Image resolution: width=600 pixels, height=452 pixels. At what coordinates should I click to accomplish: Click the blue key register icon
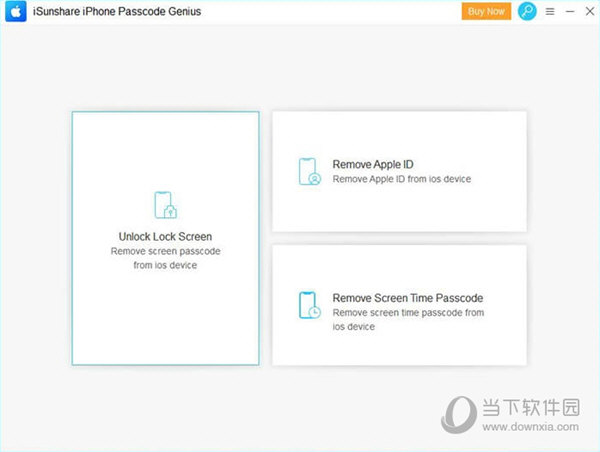point(527,11)
